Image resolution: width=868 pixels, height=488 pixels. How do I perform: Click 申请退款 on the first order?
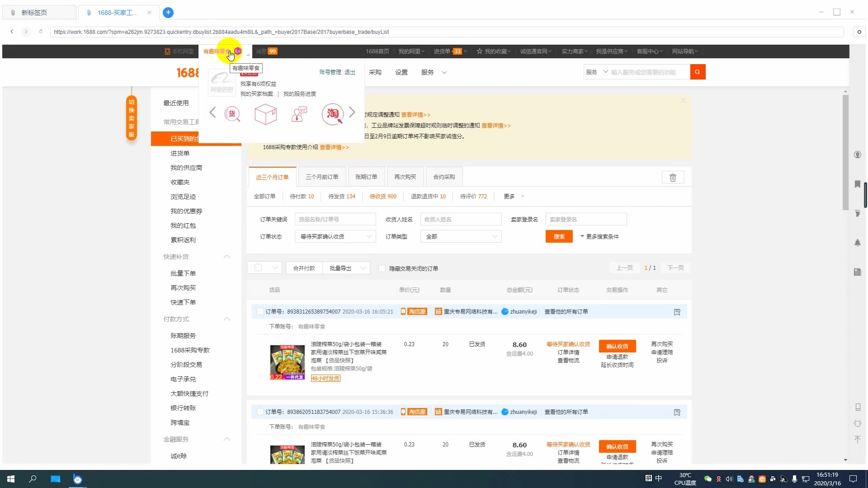pyautogui.click(x=617, y=357)
